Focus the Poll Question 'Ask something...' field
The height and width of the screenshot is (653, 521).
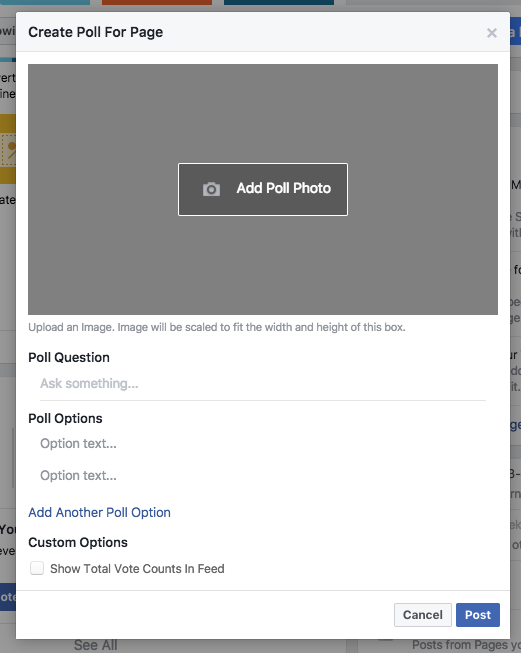263,384
